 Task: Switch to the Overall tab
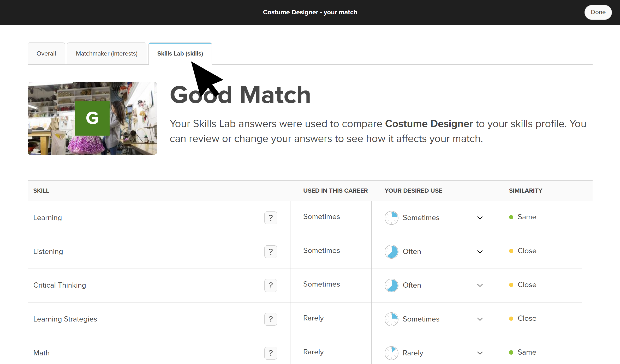pos(46,53)
